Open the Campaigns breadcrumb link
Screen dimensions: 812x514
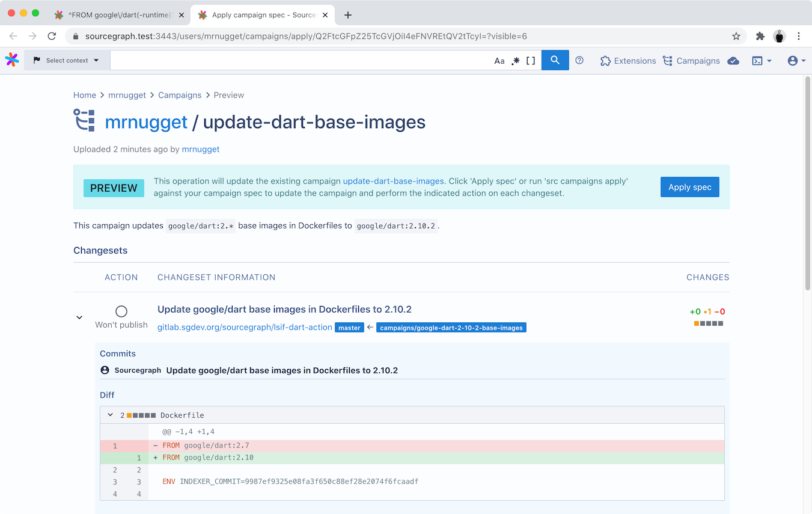click(x=180, y=95)
